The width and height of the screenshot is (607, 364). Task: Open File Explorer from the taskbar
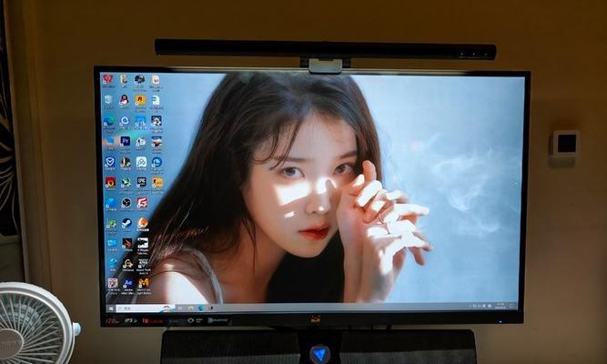(x=190, y=308)
